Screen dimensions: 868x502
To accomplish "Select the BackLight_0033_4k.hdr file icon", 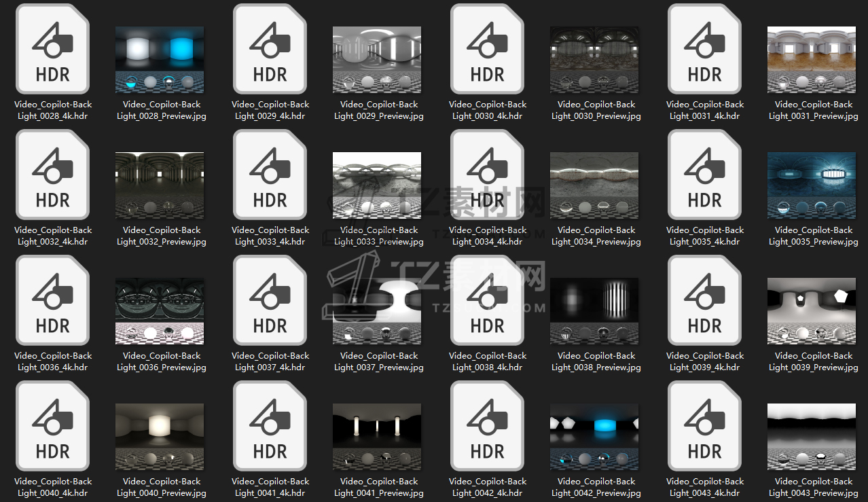I will (270, 175).
